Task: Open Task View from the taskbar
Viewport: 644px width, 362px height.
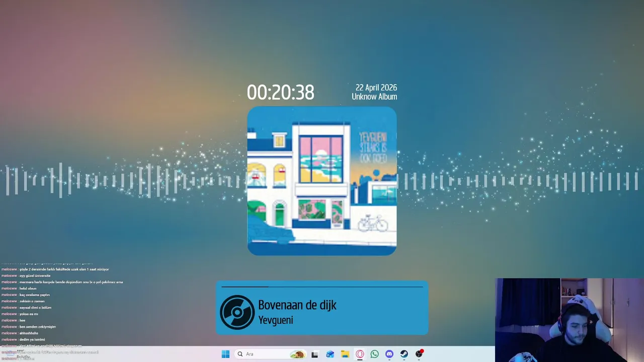Action: coord(315,354)
